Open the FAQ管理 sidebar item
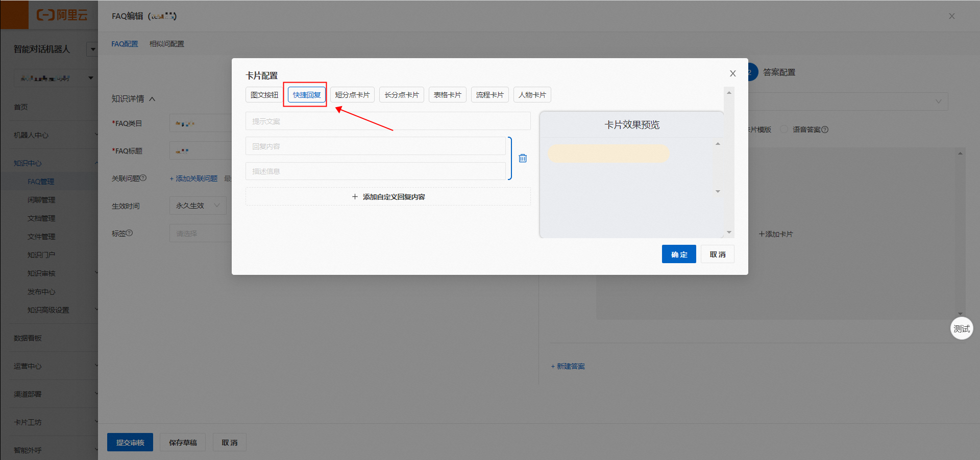The height and width of the screenshot is (460, 980). pos(41,182)
